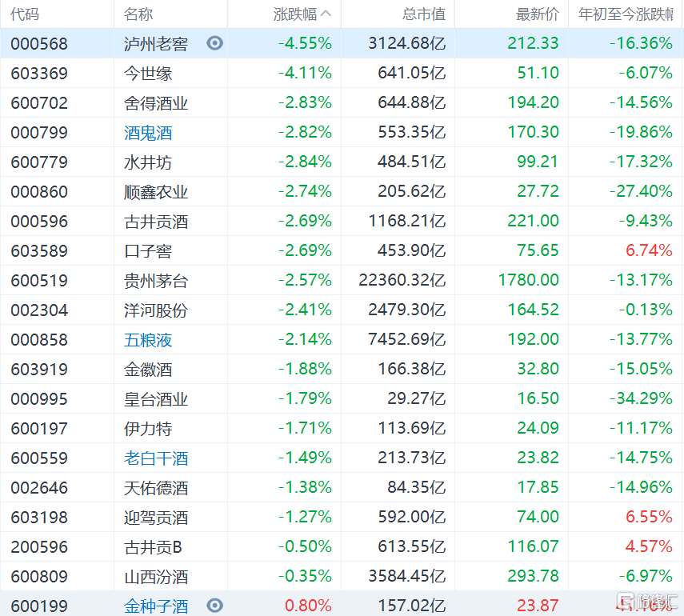Viewport: 684px width, 616px height.
Task: Click stock code 000799
Action: (x=39, y=133)
